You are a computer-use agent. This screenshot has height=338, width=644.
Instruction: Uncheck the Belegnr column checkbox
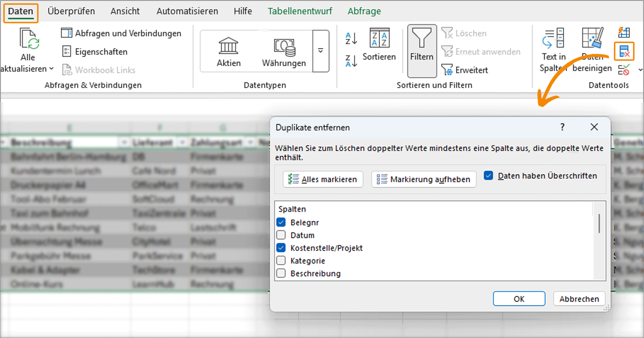pyautogui.click(x=281, y=222)
